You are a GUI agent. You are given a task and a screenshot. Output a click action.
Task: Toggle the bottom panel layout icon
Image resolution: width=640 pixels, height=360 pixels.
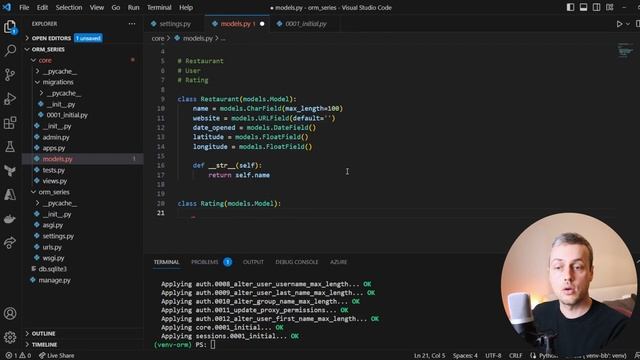tap(583, 7)
